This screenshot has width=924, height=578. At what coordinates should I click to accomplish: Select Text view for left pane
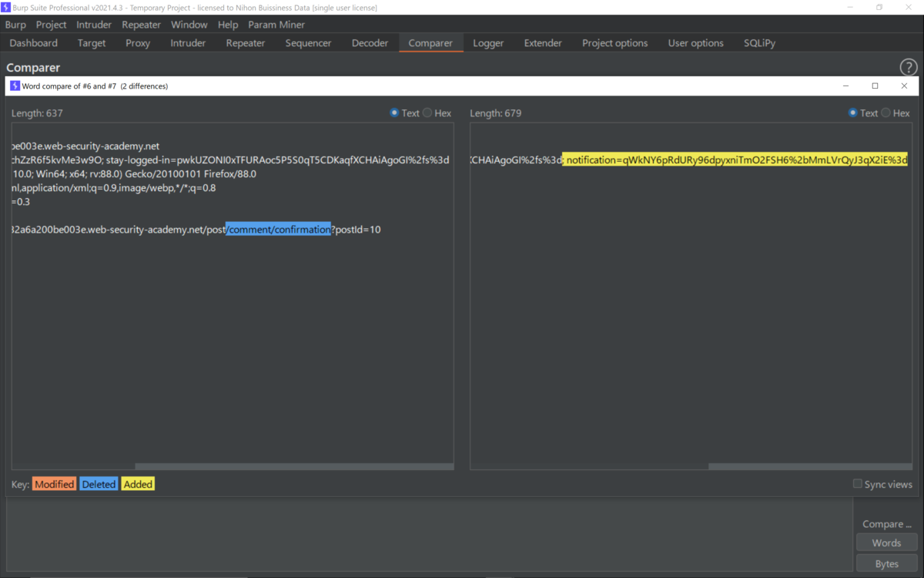pyautogui.click(x=405, y=113)
